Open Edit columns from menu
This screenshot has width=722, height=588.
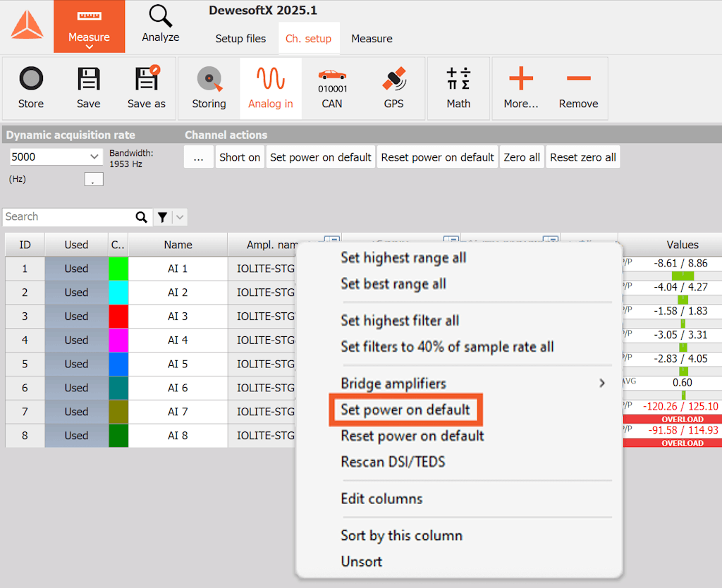pos(381,498)
